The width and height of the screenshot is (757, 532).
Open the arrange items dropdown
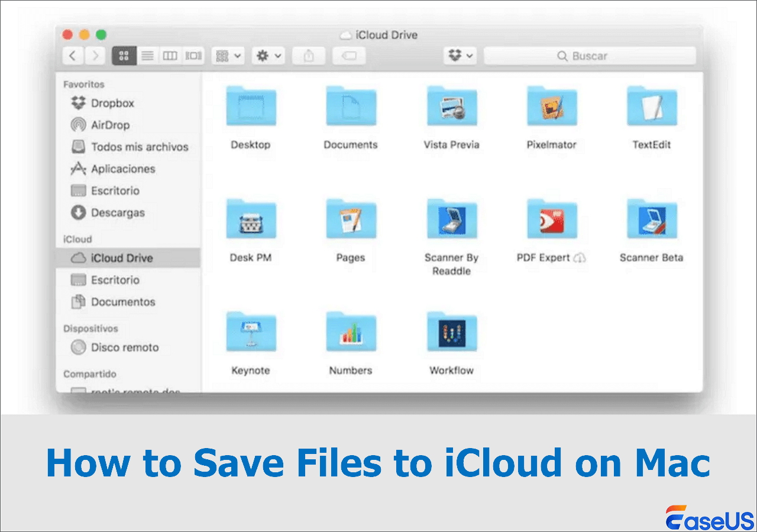coord(228,56)
